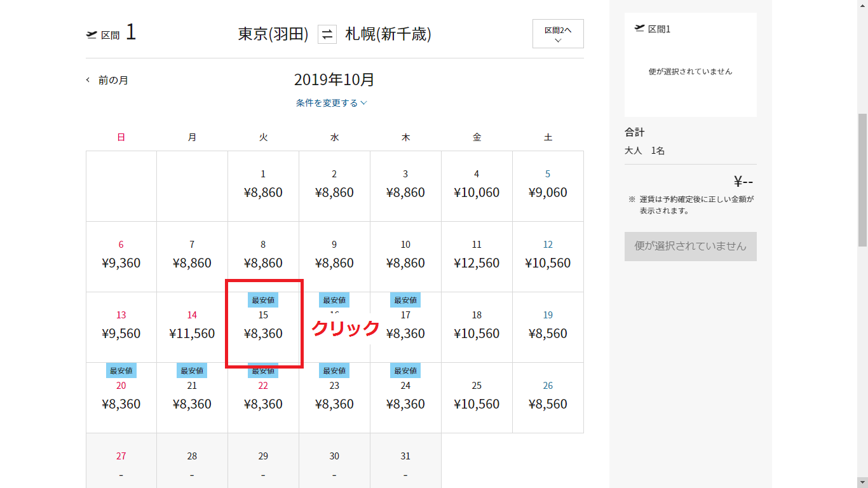The height and width of the screenshot is (488, 868).
Task: Choose October 11 fare ¥12,560
Action: pos(477,256)
